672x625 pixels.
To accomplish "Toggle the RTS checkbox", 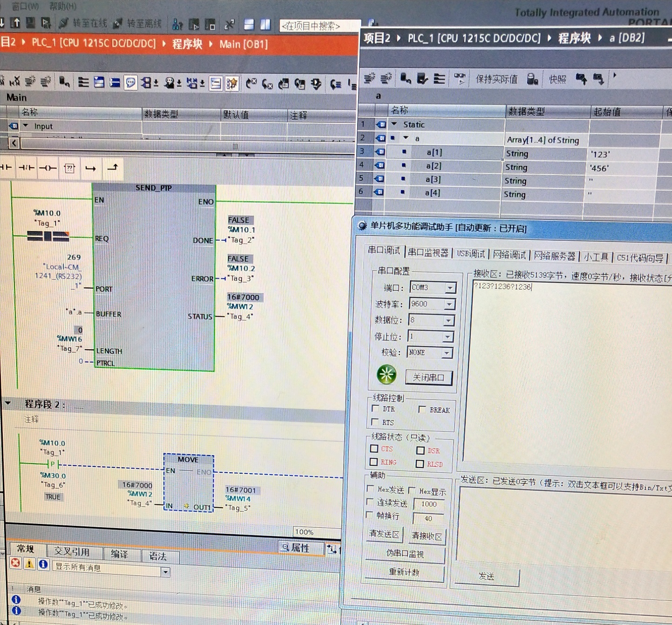I will click(375, 421).
